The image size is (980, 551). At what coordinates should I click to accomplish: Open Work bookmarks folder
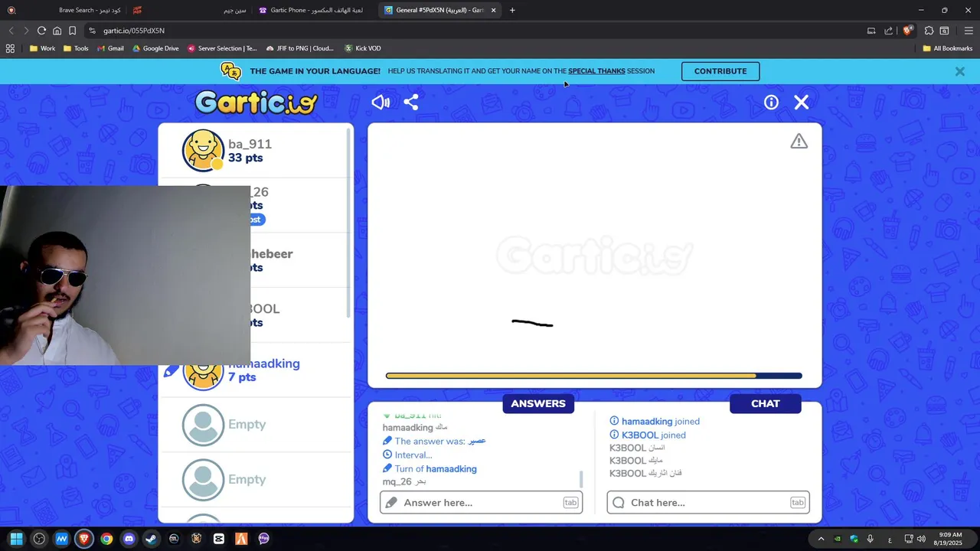pos(42,48)
